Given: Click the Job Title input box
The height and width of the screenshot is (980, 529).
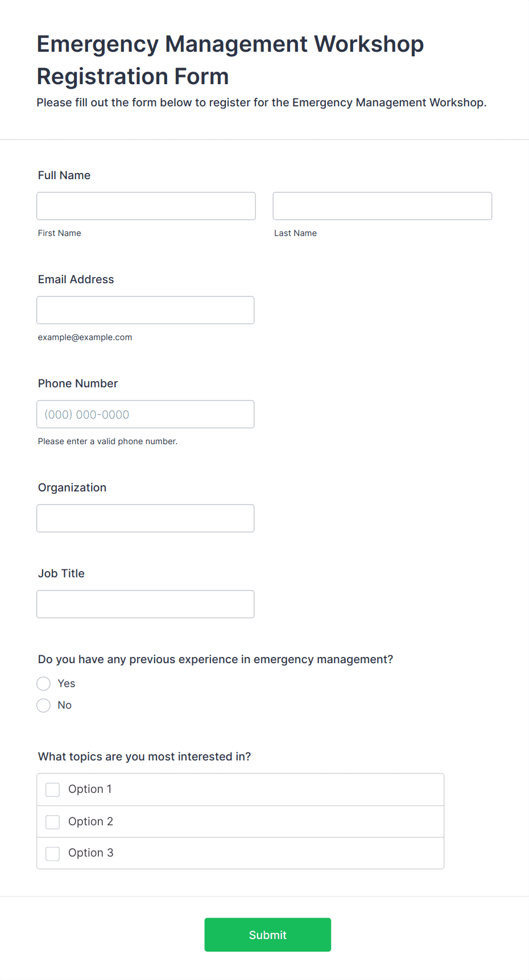Looking at the screenshot, I should point(146,604).
